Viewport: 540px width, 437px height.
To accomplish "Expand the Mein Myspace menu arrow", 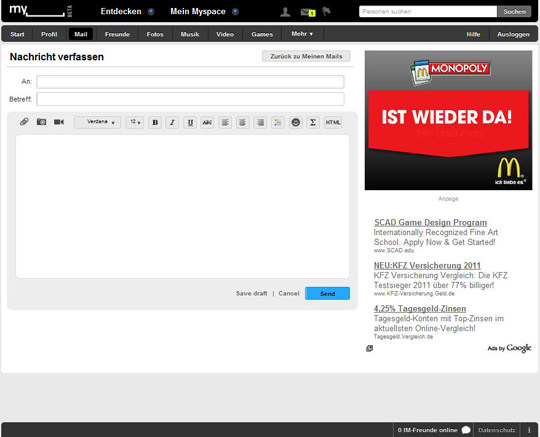I will point(235,12).
